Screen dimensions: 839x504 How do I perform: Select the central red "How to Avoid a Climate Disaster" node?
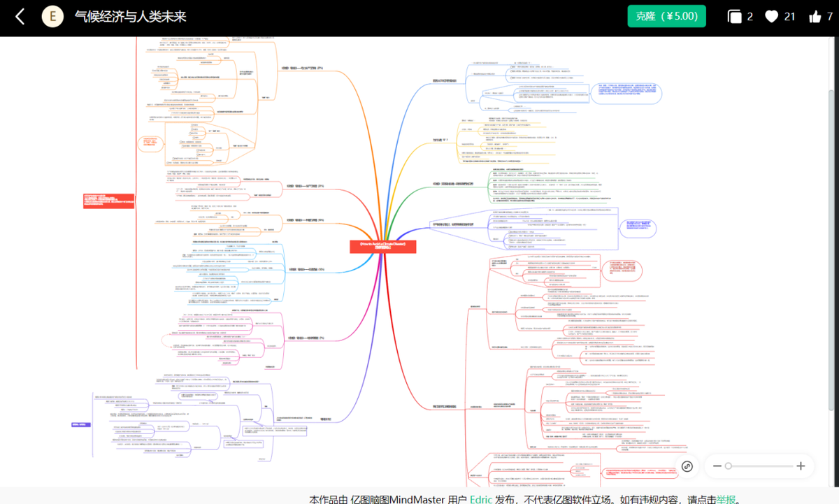(x=384, y=245)
